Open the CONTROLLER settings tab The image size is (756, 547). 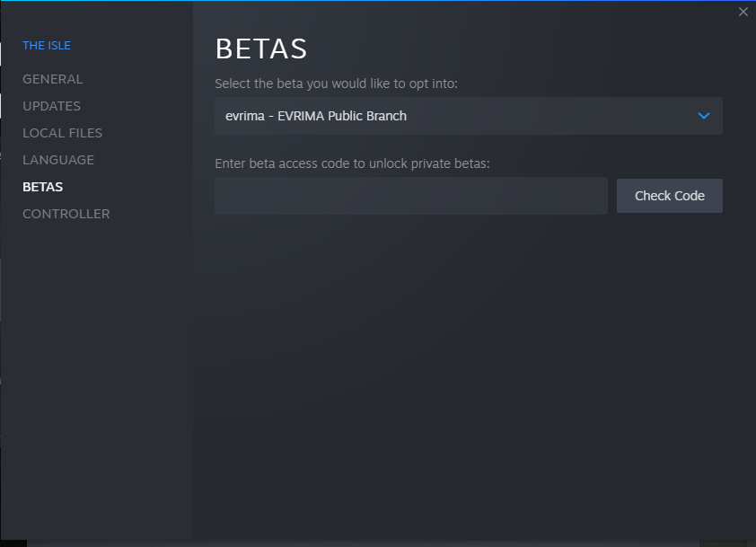(66, 214)
